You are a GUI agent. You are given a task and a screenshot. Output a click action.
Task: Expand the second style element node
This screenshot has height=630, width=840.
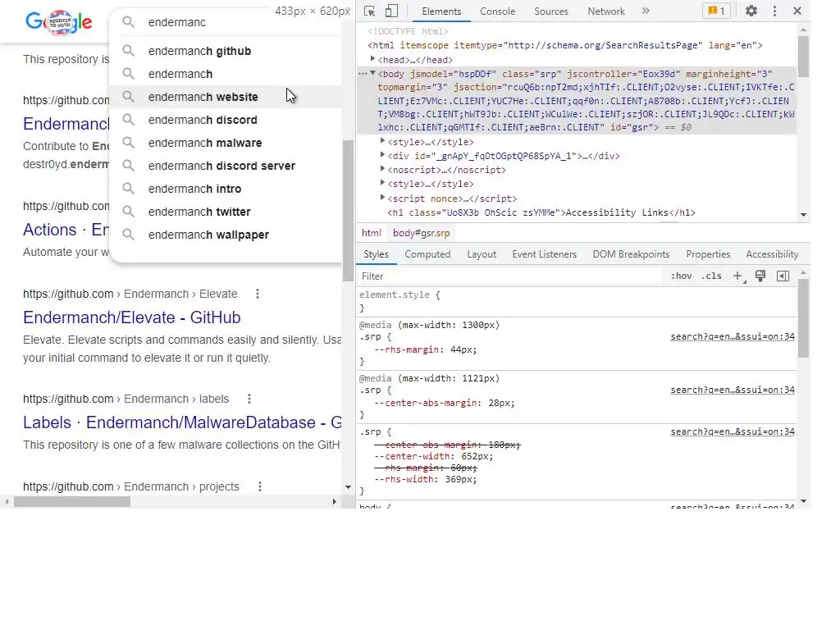pos(382,183)
